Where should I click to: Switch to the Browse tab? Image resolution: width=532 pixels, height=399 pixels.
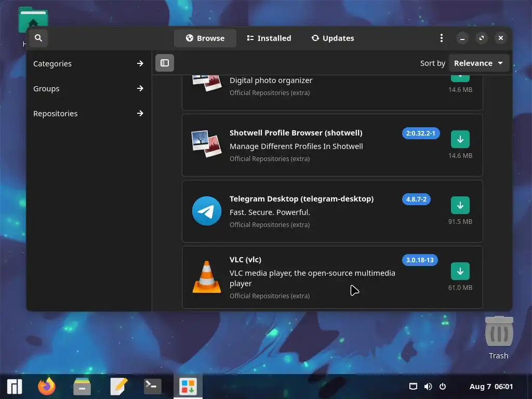click(x=205, y=38)
